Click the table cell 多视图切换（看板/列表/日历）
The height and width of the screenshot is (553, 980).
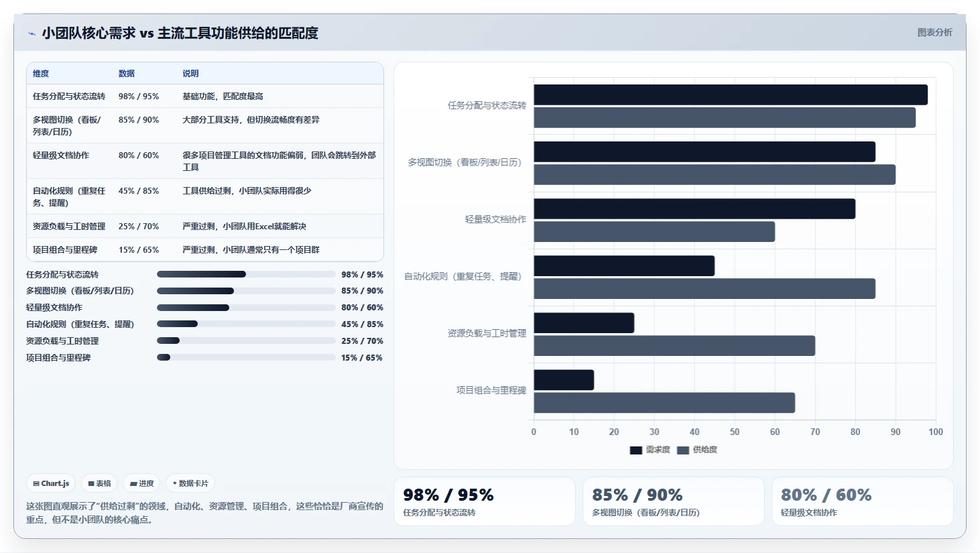[68, 126]
